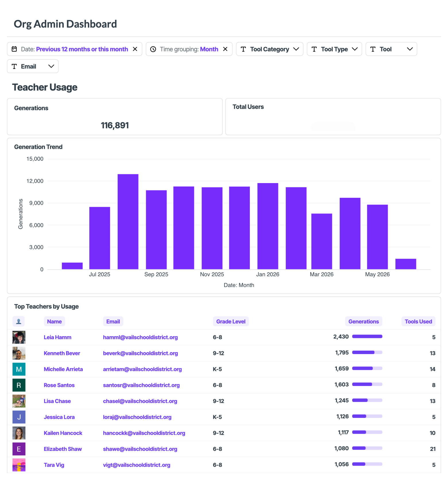Open the Tool filter dropdown
This screenshot has height=480, width=448.
(x=391, y=49)
